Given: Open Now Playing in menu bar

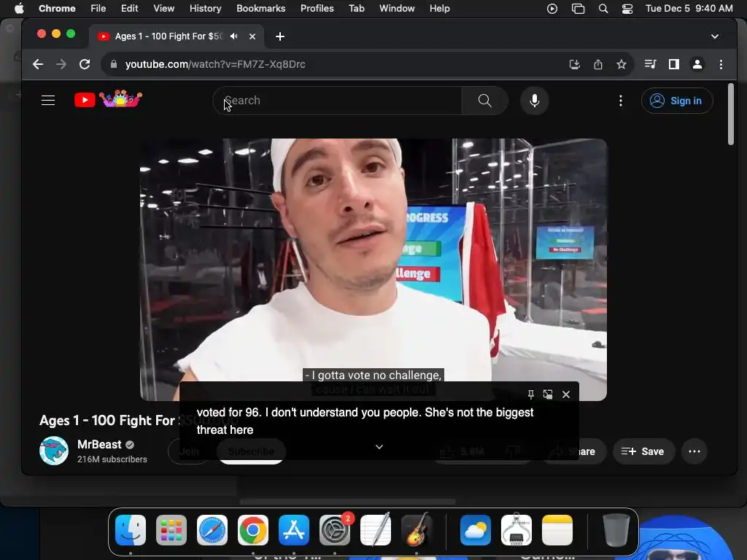Looking at the screenshot, I should coord(552,8).
